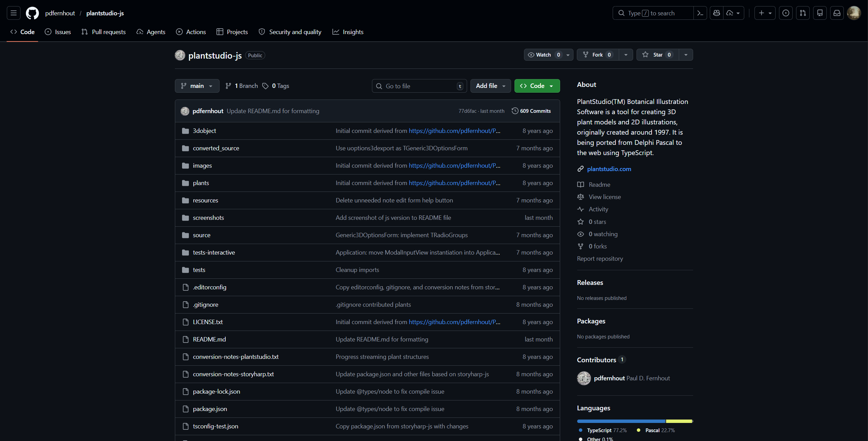Open the repositories header icon
Screen dimensions: 868x441
[820, 13]
